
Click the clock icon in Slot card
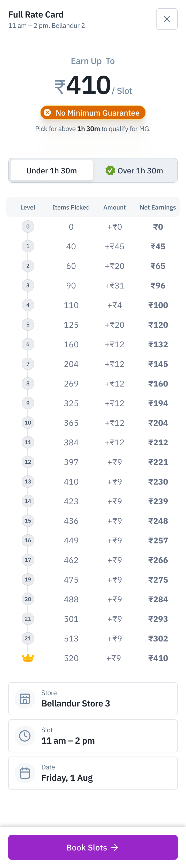(x=25, y=736)
